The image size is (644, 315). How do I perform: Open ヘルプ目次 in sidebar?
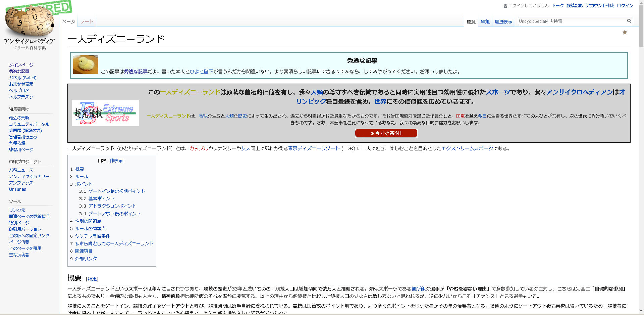pos(19,90)
